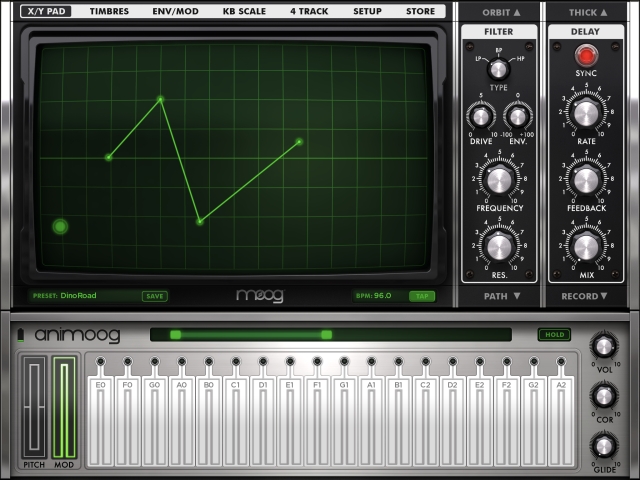Toggle the Hold button
640x480 pixels.
click(553, 335)
